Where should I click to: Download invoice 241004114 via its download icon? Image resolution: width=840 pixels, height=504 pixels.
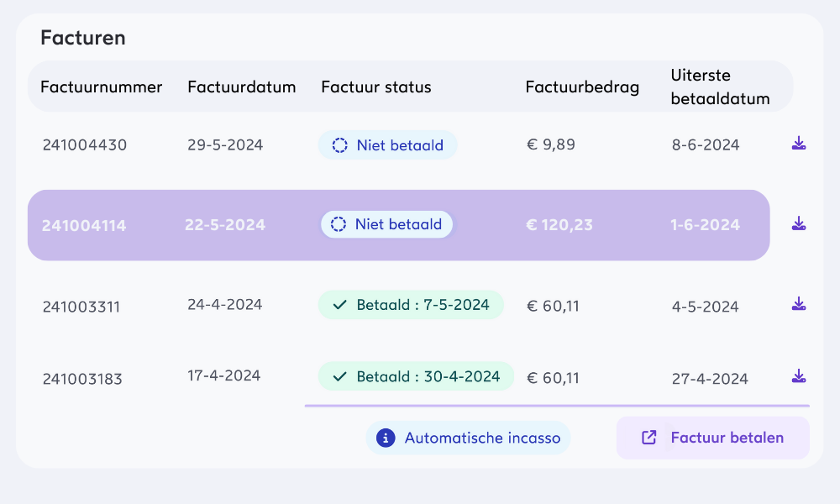pos(799,223)
